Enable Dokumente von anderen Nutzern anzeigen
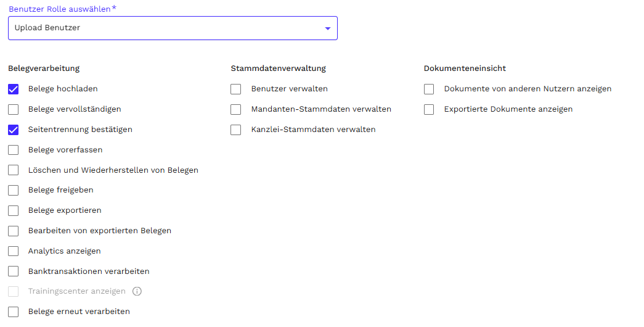 pos(429,89)
